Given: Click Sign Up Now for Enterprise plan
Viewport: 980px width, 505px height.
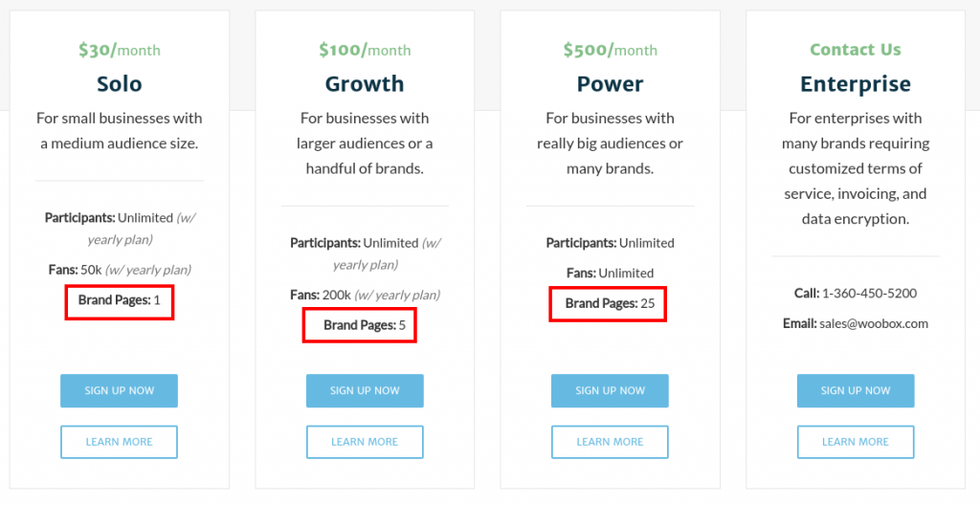Looking at the screenshot, I should point(855,390).
